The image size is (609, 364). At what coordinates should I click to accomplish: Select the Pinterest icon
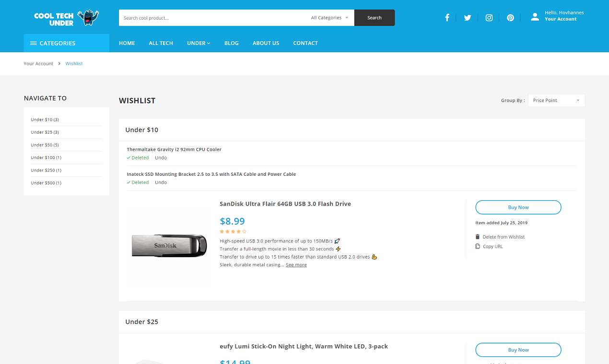click(x=510, y=18)
